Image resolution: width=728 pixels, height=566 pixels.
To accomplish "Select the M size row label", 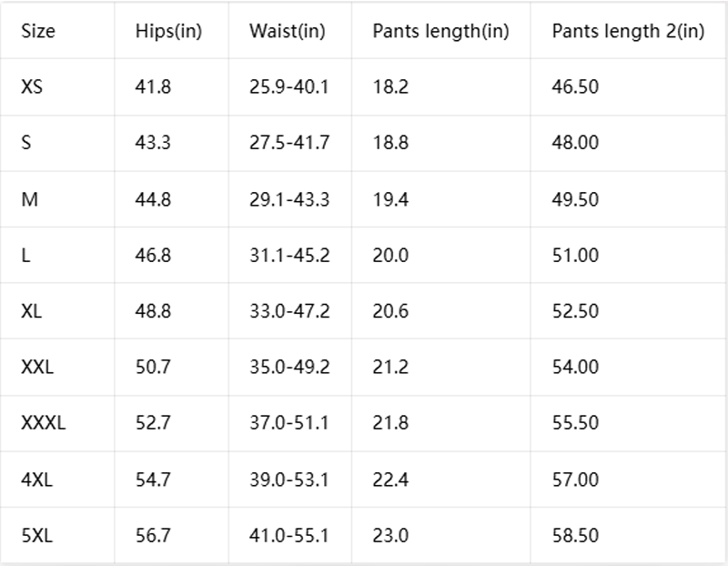I will pyautogui.click(x=29, y=199).
